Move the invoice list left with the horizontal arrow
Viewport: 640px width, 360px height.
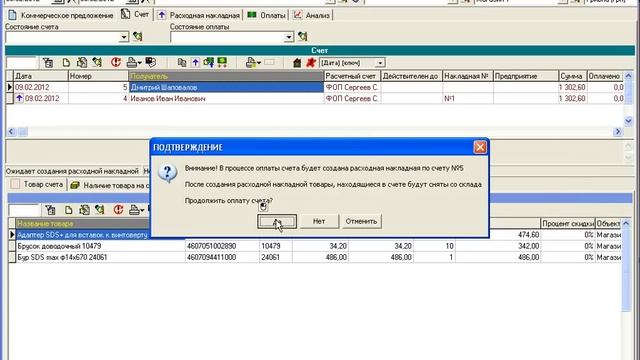(11, 131)
